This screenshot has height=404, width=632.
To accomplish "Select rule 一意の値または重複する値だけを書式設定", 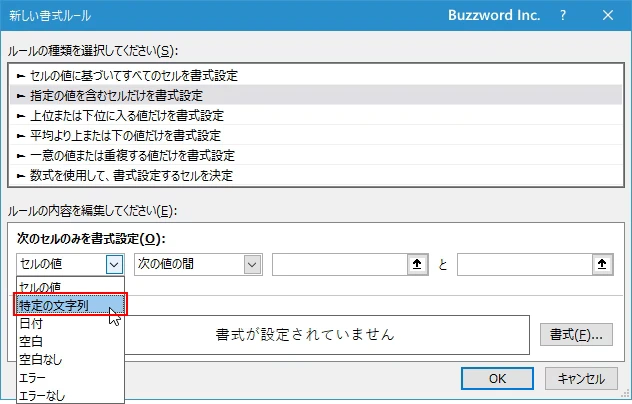I will (316, 156).
